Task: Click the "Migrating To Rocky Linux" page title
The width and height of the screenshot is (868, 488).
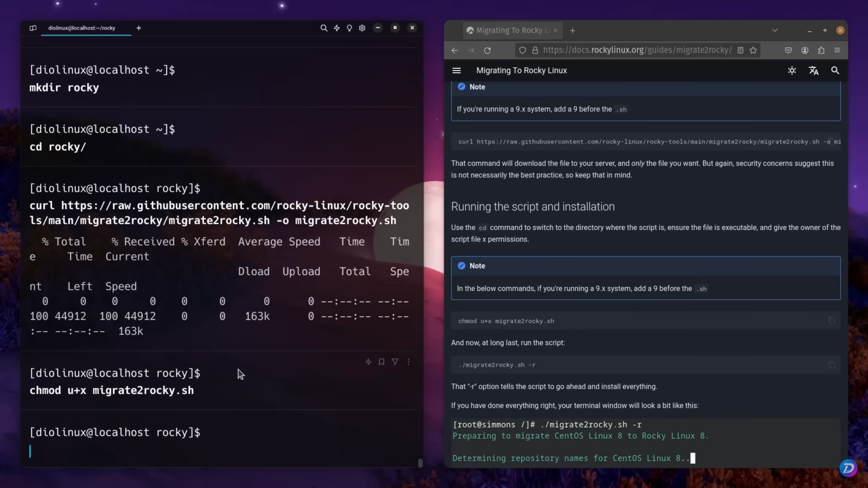Action: (x=522, y=71)
